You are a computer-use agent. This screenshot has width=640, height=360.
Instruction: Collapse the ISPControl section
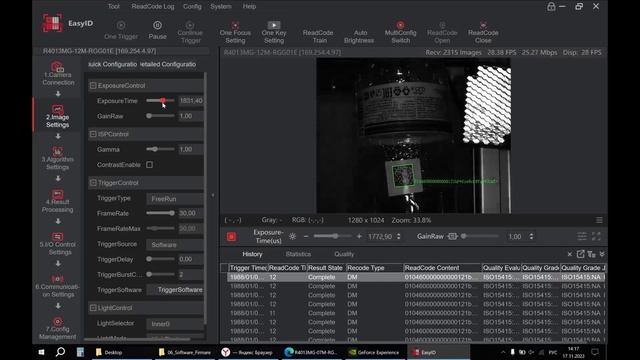(93, 134)
